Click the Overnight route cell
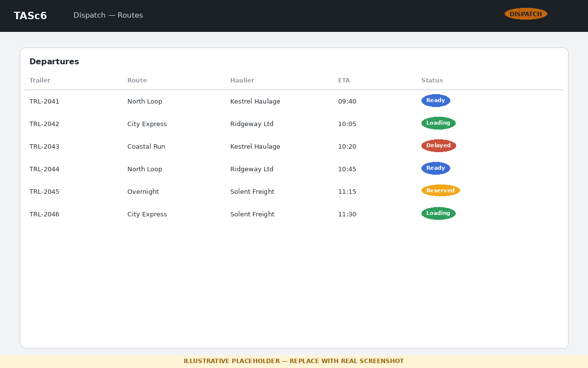The image size is (588, 368). pyautogui.click(x=143, y=192)
